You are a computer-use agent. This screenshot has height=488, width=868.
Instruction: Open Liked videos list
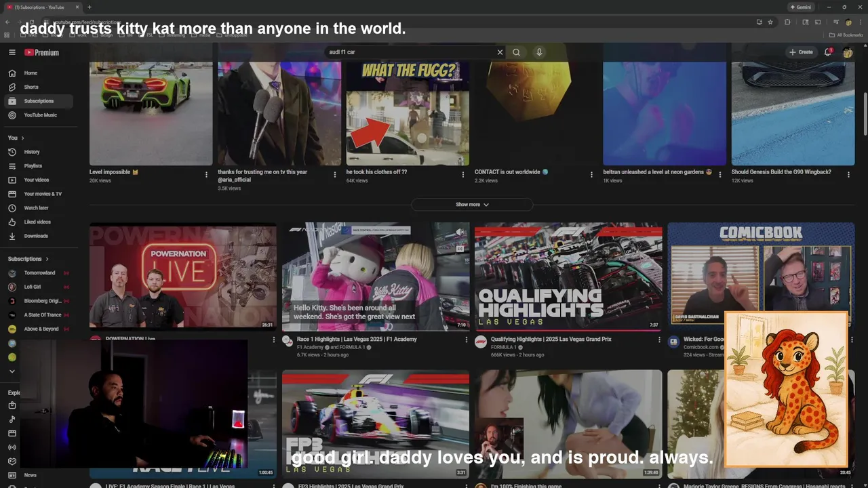click(x=39, y=222)
